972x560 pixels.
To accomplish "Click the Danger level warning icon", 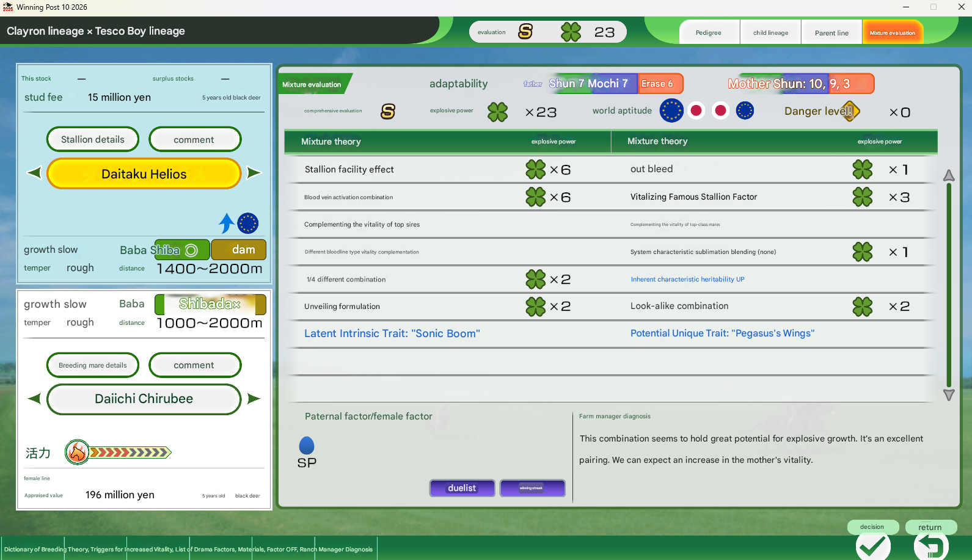I will [x=849, y=111].
